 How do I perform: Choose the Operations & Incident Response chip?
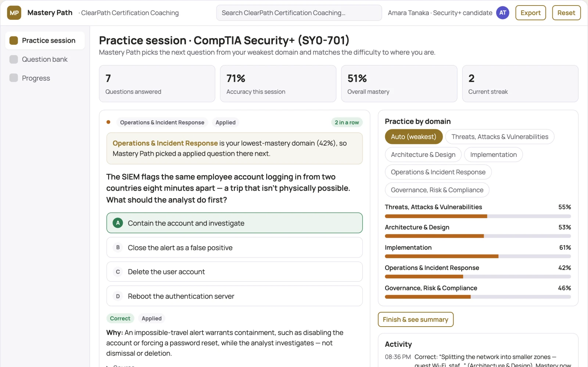(x=438, y=172)
